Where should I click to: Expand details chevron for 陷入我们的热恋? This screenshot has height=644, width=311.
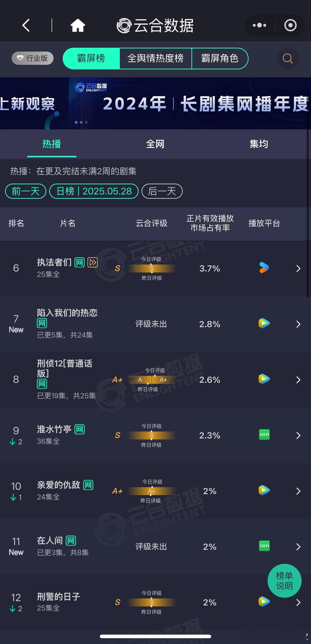coord(298,324)
